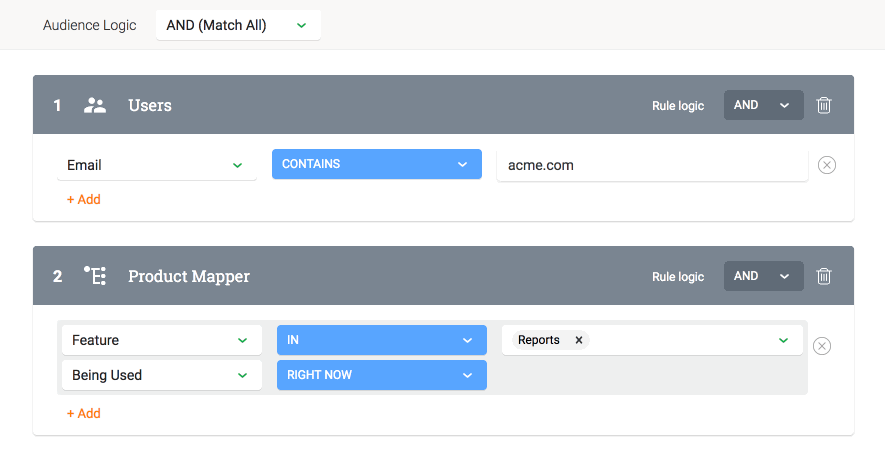
Task: Click the Product Mapper tree icon
Action: point(95,276)
